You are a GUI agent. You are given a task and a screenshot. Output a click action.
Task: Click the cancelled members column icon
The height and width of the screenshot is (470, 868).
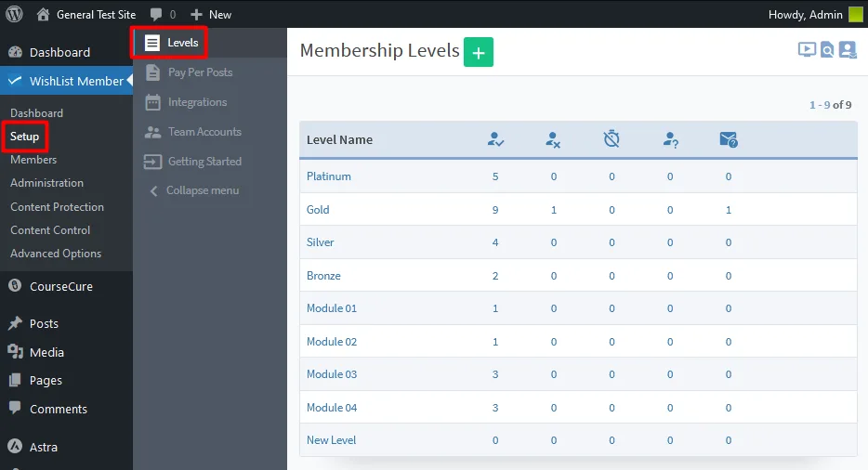point(553,139)
